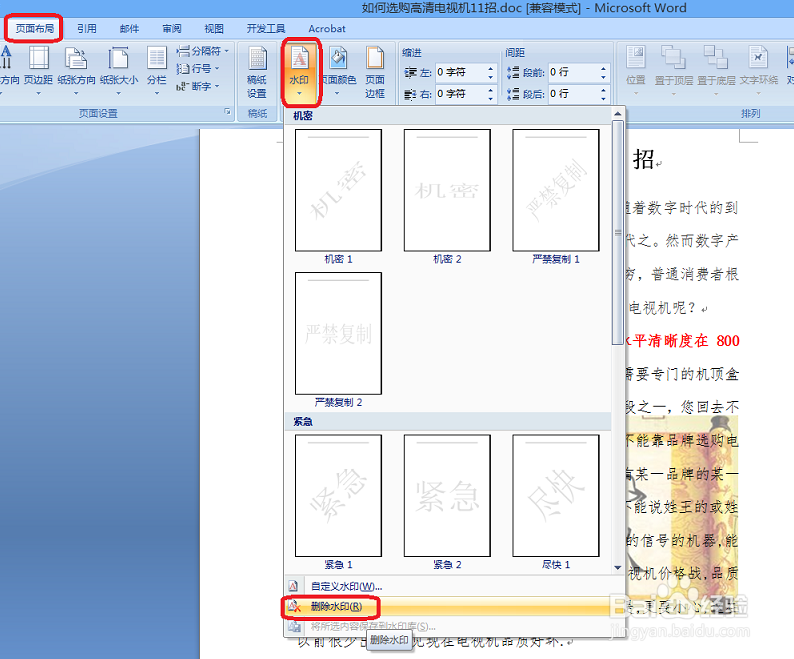Click the 分栏 columns icon

click(x=156, y=59)
